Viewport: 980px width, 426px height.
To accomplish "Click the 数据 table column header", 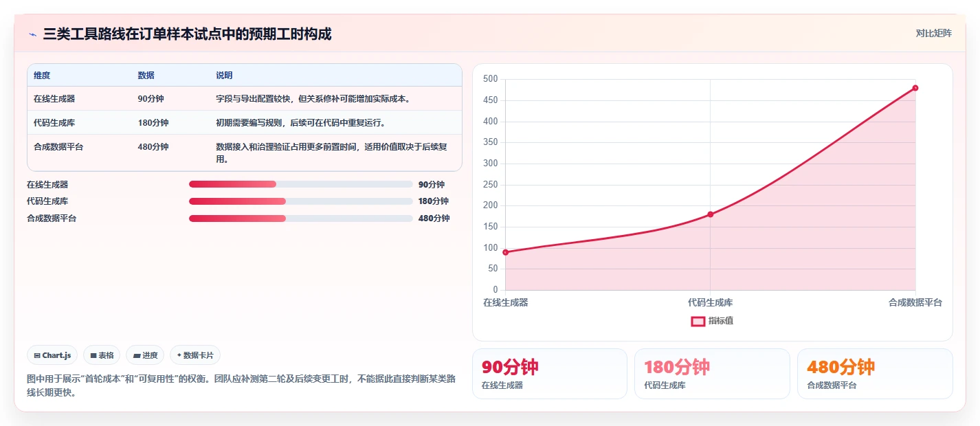I will tap(146, 76).
